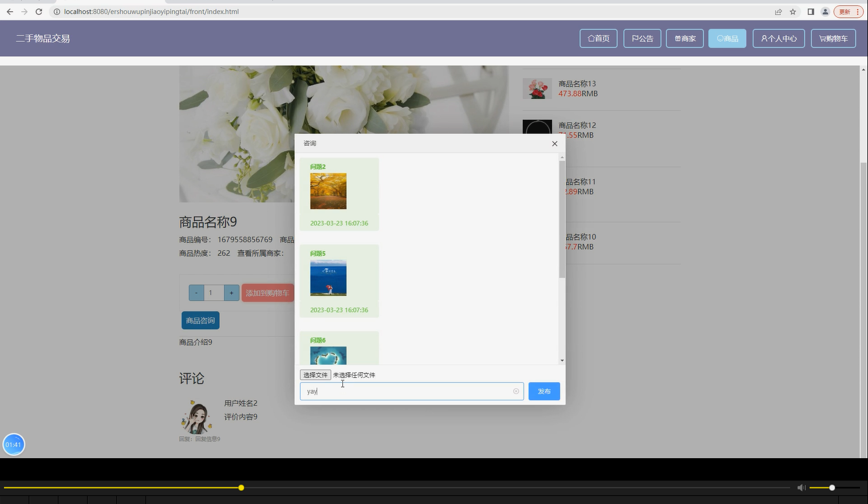Click the 发布 publish button
The height and width of the screenshot is (504, 868).
(x=543, y=391)
